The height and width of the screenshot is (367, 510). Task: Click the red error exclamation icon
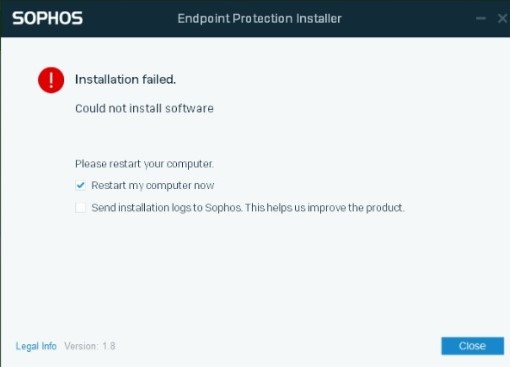click(51, 80)
